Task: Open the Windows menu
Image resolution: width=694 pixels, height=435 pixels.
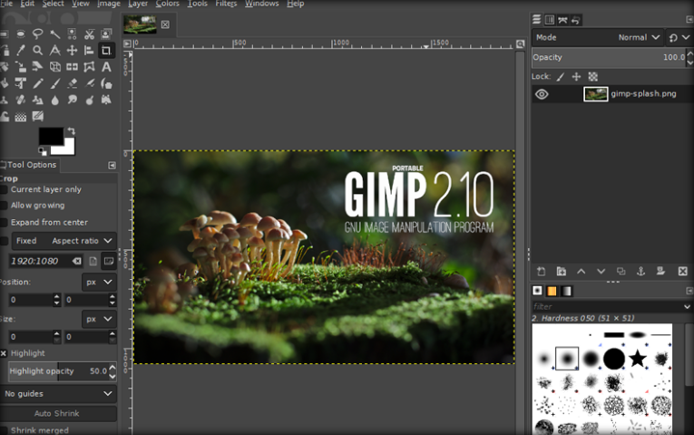Action: (262, 4)
